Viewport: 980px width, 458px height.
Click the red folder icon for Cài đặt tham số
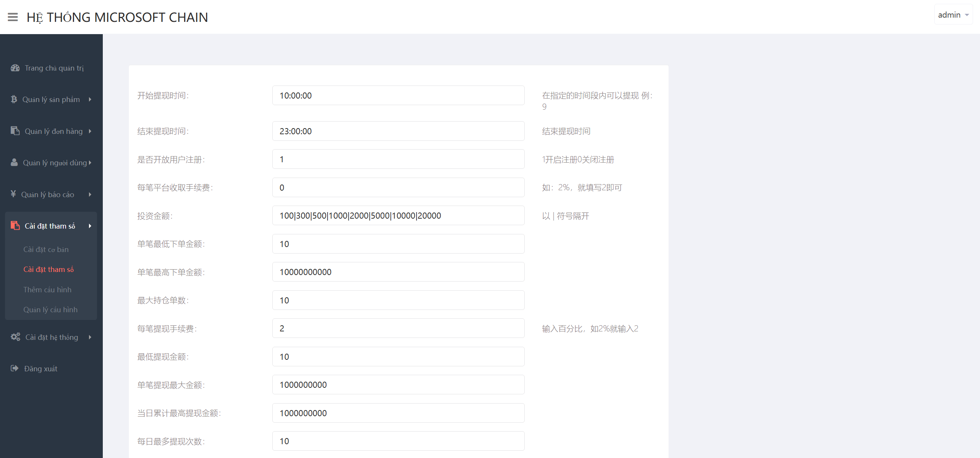pos(15,226)
